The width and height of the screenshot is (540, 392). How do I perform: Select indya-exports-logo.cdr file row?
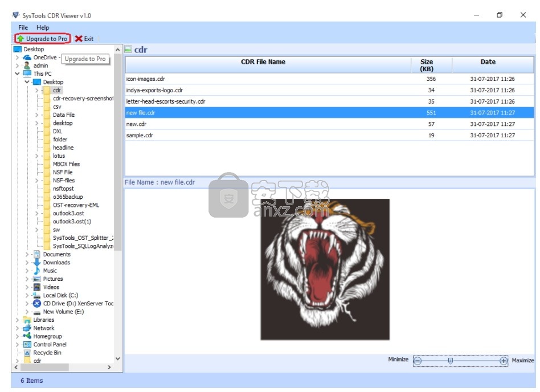point(330,90)
